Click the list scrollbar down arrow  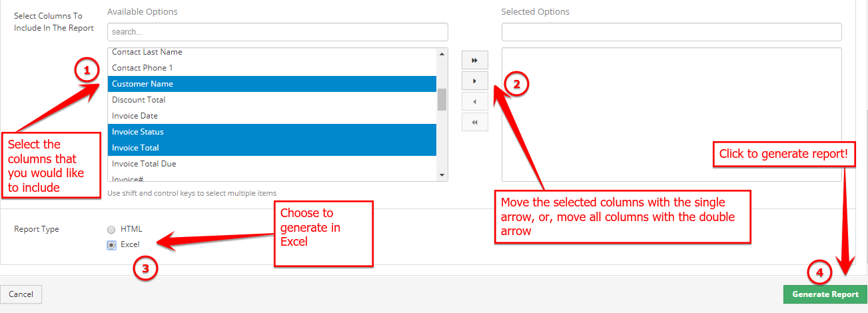click(x=441, y=174)
